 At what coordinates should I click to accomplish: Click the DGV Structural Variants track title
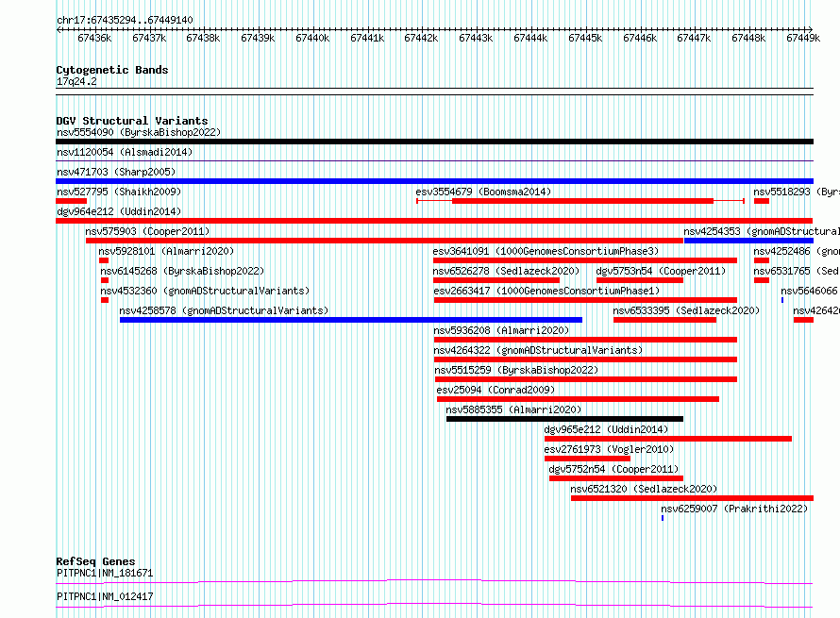(132, 121)
